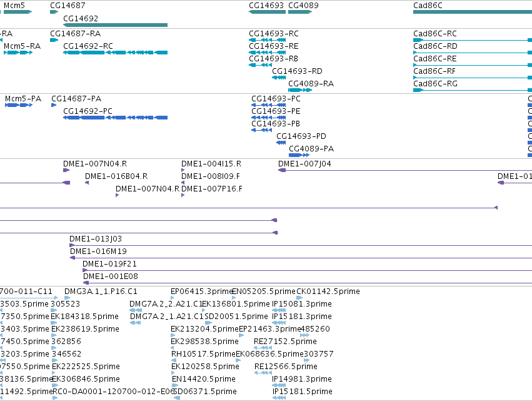The height and width of the screenshot is (401, 532).
Task: Select the CG14692-RC transcript exon glyph
Action: click(116, 53)
